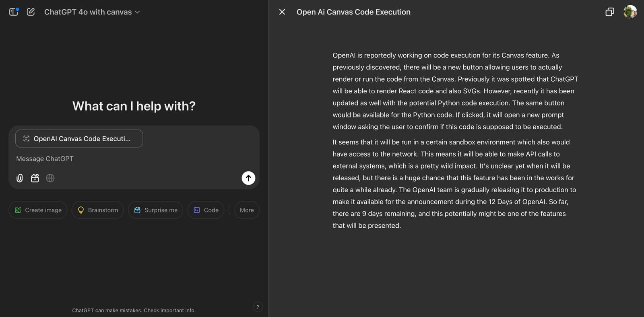
Task: Open the user profile avatar menu
Action: pyautogui.click(x=630, y=12)
